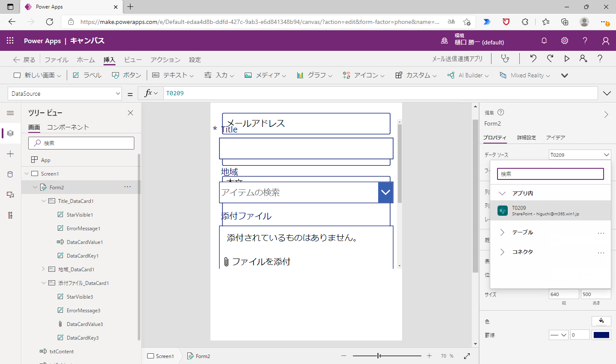Open Form2 more options ellipsis
Image resolution: width=616 pixels, height=364 pixels.
coord(127,187)
